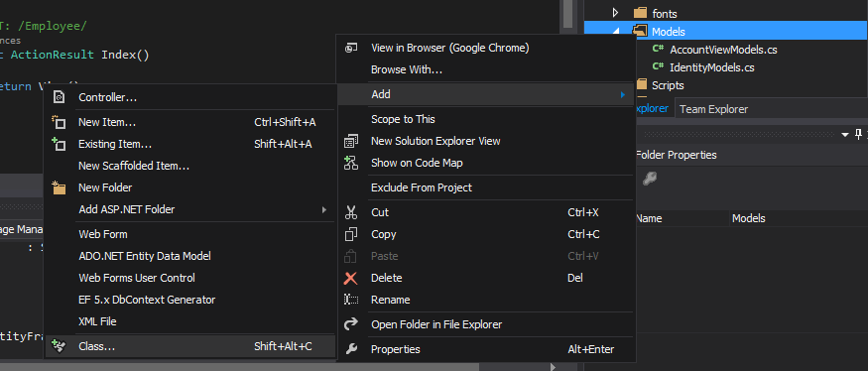Click the red Delete X icon
The height and width of the screenshot is (371, 868).
[351, 278]
